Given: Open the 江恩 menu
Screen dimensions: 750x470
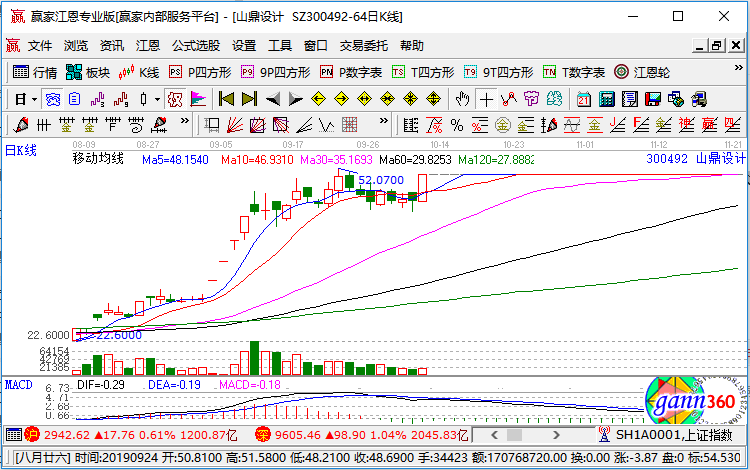Looking at the screenshot, I should click(x=148, y=45).
